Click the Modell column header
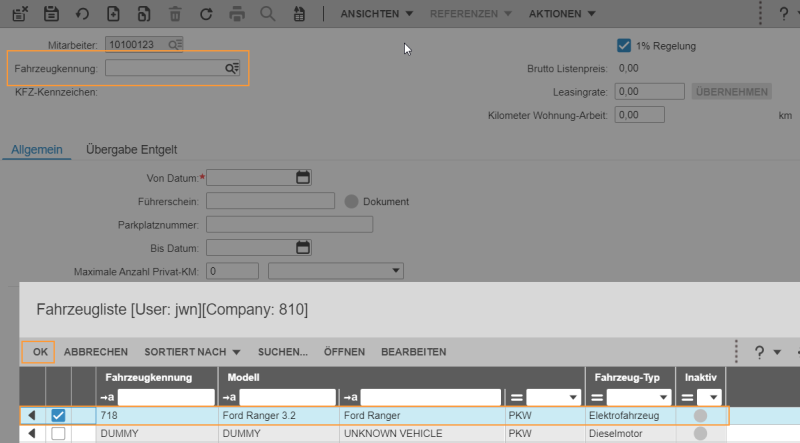Viewport: 800px width, 443px height. [x=243, y=378]
